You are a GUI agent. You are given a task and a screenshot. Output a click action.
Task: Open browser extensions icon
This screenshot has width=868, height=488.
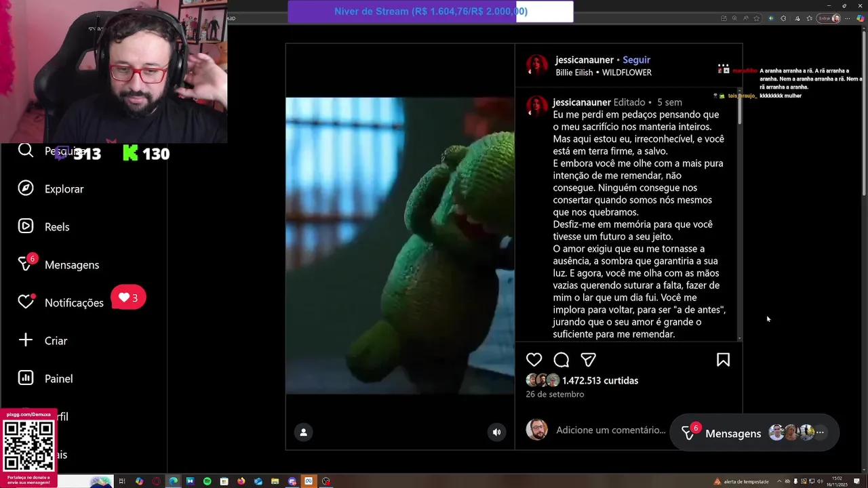[x=783, y=18]
